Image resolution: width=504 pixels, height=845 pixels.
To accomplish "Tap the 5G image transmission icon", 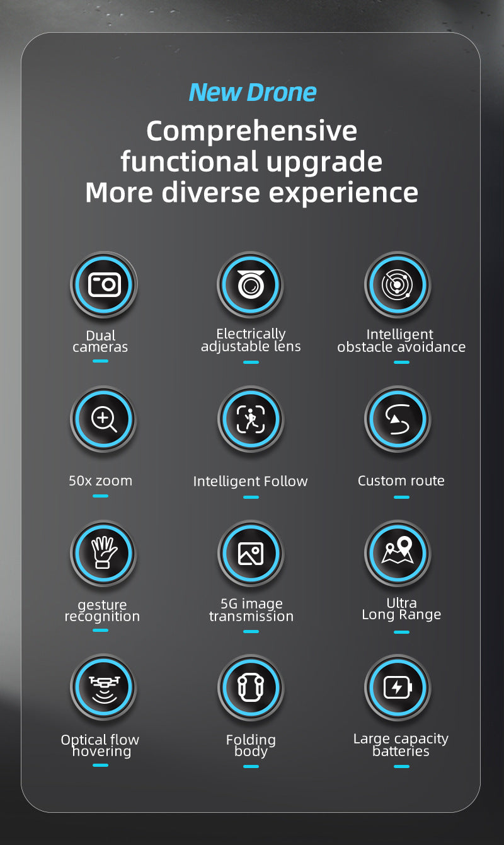I will click(251, 554).
